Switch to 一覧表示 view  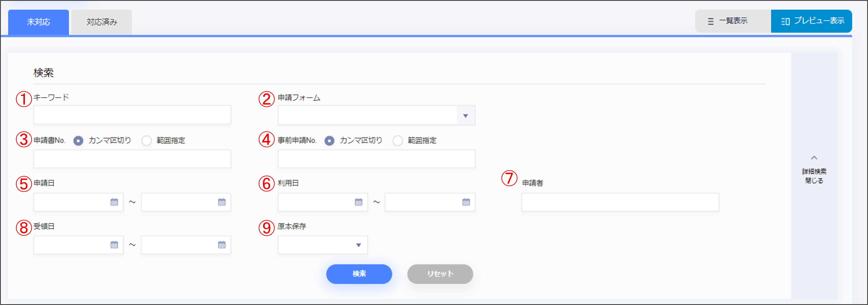733,21
